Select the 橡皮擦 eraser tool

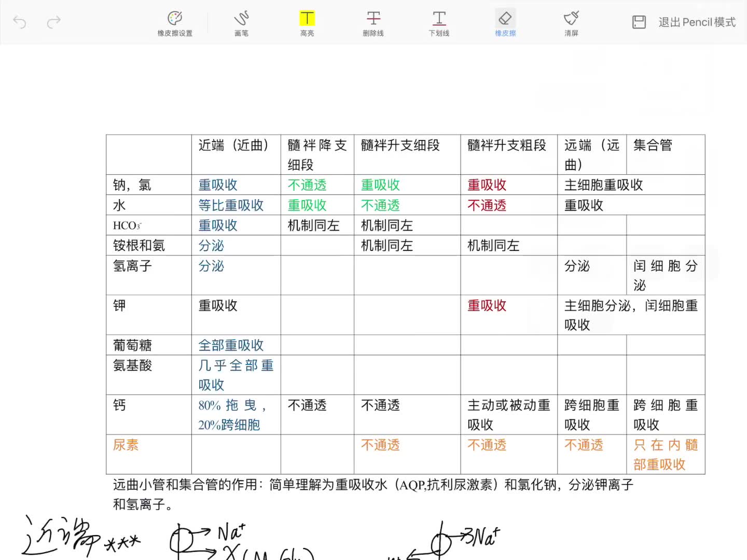click(505, 23)
